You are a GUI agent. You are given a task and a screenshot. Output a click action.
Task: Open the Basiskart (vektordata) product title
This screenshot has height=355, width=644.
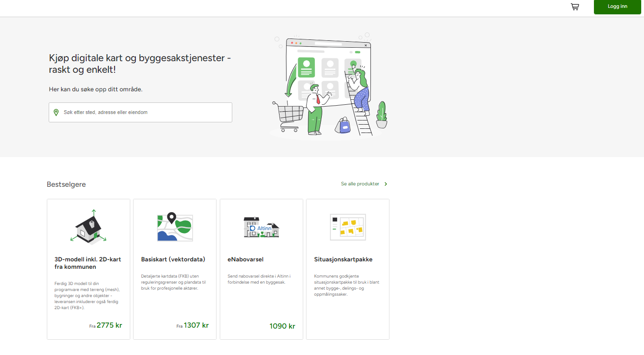coord(173,260)
